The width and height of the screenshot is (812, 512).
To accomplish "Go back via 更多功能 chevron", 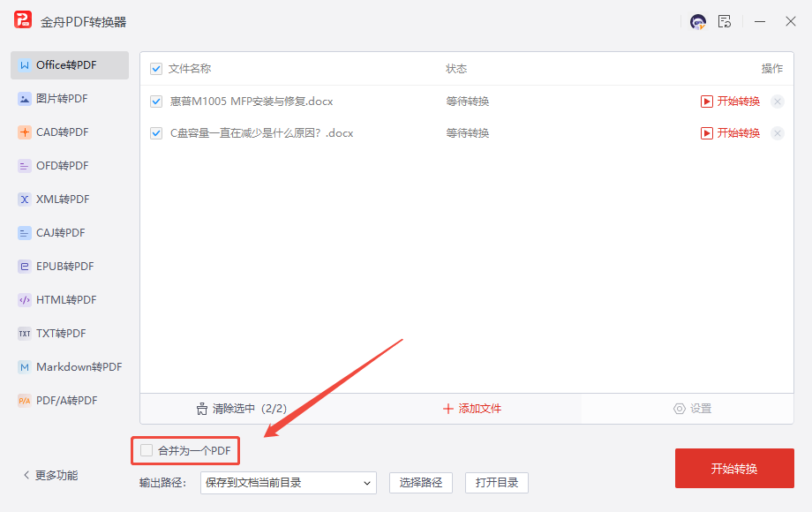I will [26, 475].
